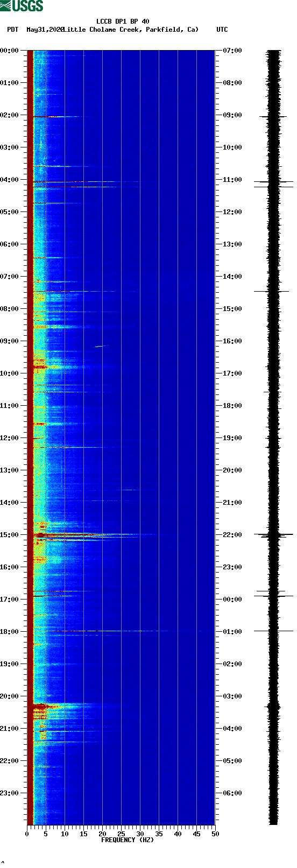Image resolution: width=297 pixels, height=868 pixels.
Task: Click the 22:00 UTC time label
Action: [232, 535]
